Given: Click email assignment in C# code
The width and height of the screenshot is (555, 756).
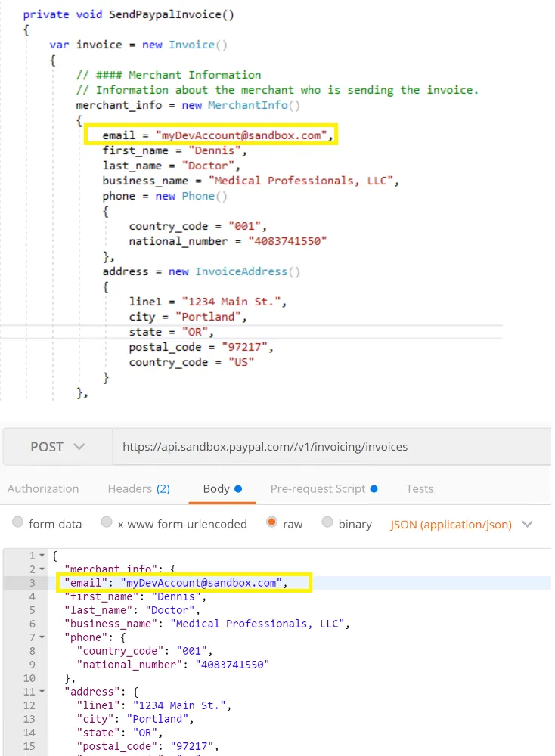Looking at the screenshot, I should tap(218, 135).
